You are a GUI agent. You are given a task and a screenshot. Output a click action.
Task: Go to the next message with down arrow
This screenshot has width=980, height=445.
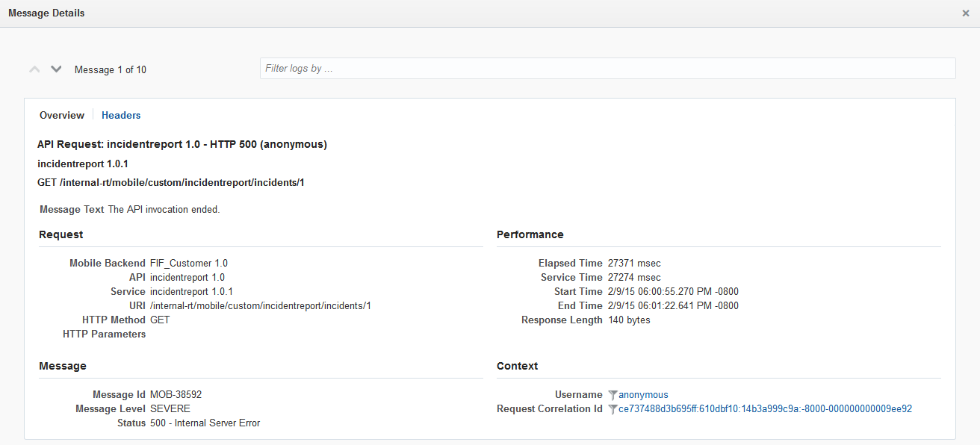tap(56, 69)
